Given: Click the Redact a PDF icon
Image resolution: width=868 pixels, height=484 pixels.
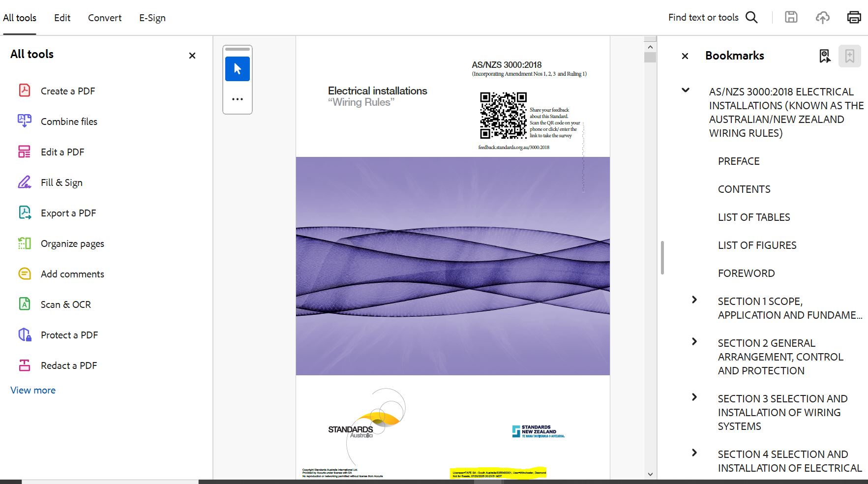Looking at the screenshot, I should pyautogui.click(x=25, y=365).
